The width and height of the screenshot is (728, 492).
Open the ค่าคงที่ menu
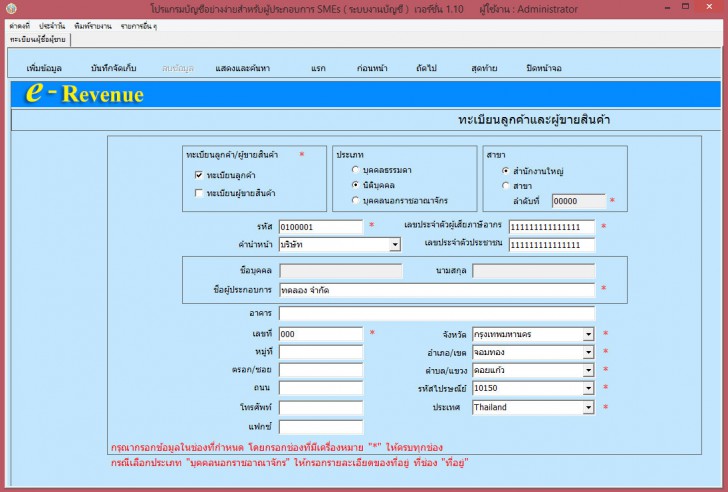click(19, 26)
